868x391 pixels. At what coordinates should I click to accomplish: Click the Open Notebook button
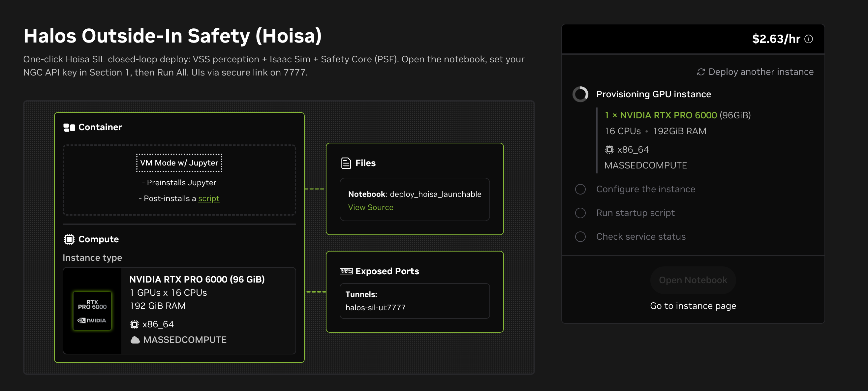pos(693,280)
